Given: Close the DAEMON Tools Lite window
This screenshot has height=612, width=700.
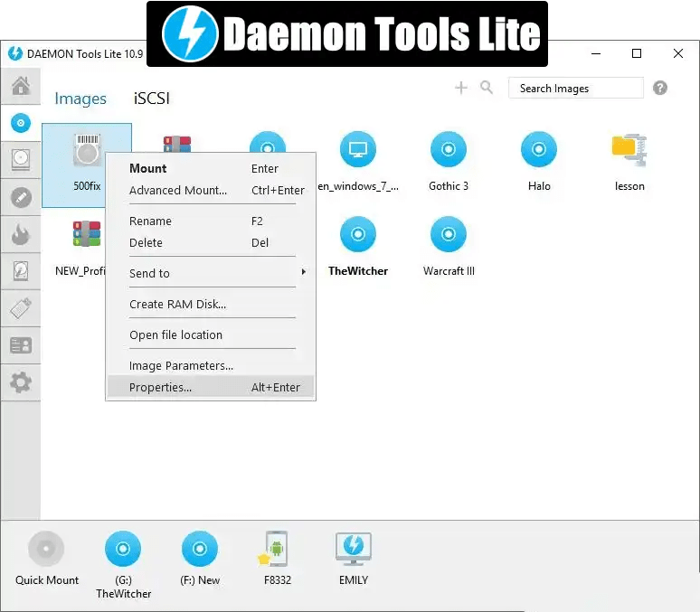Looking at the screenshot, I should tap(677, 53).
